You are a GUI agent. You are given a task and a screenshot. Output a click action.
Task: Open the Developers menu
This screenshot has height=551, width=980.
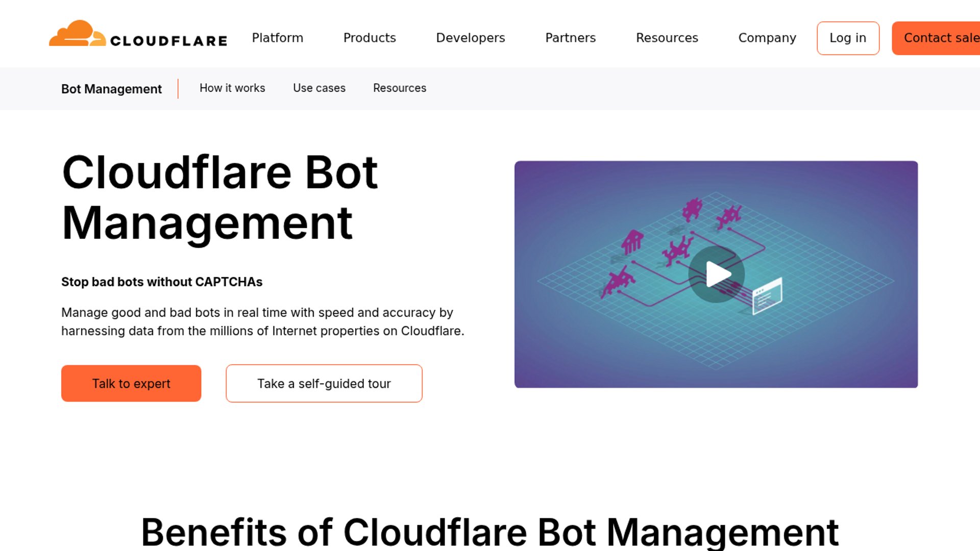pos(470,38)
